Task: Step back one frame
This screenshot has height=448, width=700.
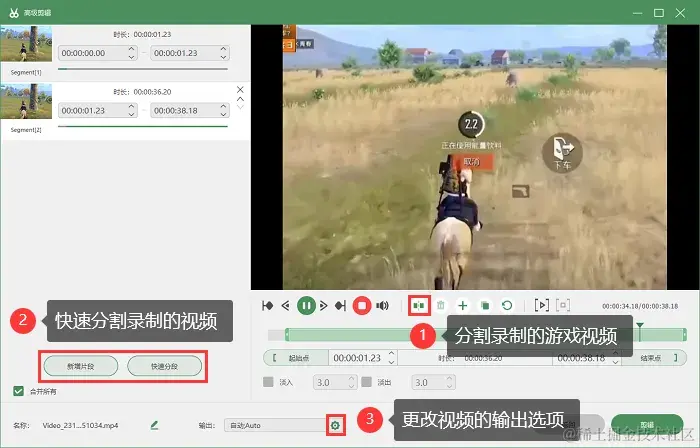Action: click(x=286, y=306)
